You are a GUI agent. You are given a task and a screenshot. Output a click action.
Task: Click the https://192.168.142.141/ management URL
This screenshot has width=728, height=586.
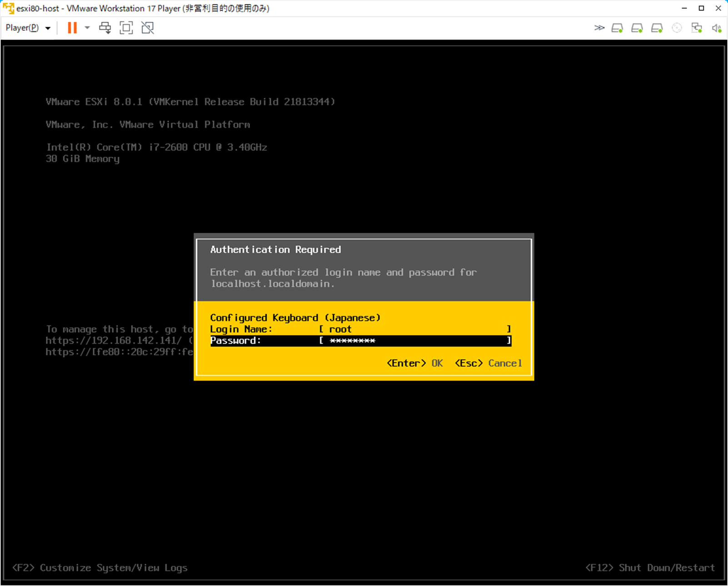tap(114, 341)
